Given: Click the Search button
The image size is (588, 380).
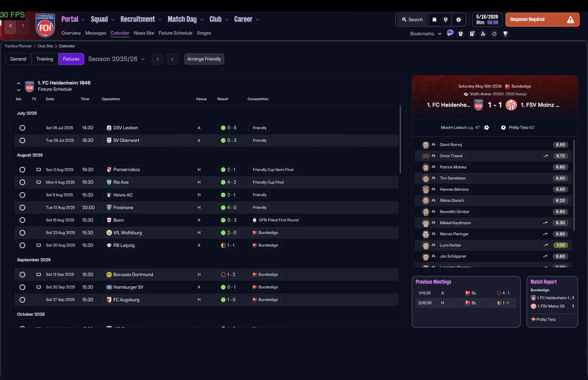Looking at the screenshot, I should pos(412,20).
